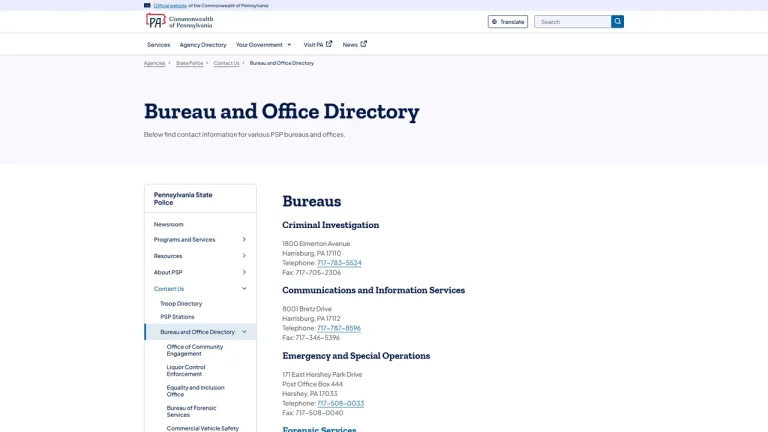The height and width of the screenshot is (432, 768).
Task: Click the text Post Office Box 444
Action: coord(312,384)
